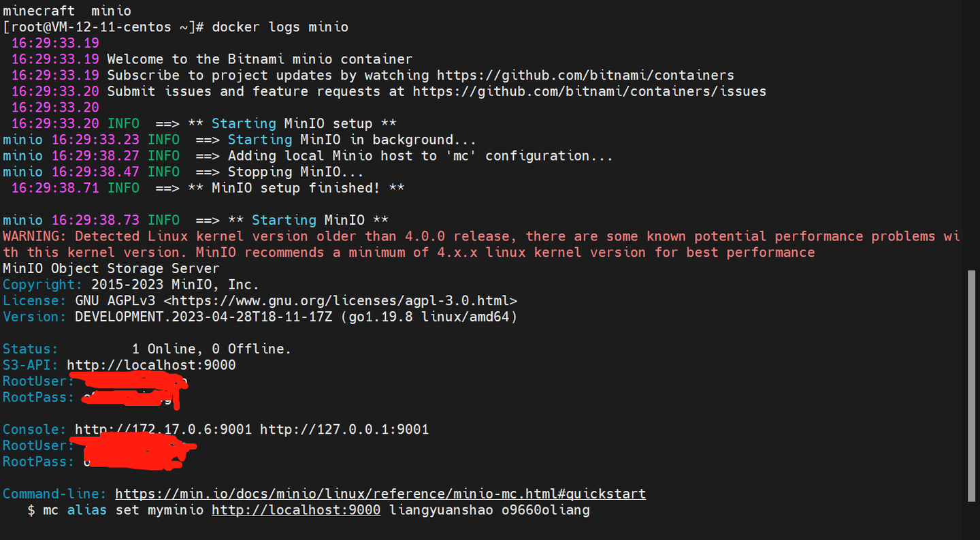The width and height of the screenshot is (980, 540).
Task: Click the Bitnami containers issues URL
Action: pyautogui.click(x=589, y=91)
